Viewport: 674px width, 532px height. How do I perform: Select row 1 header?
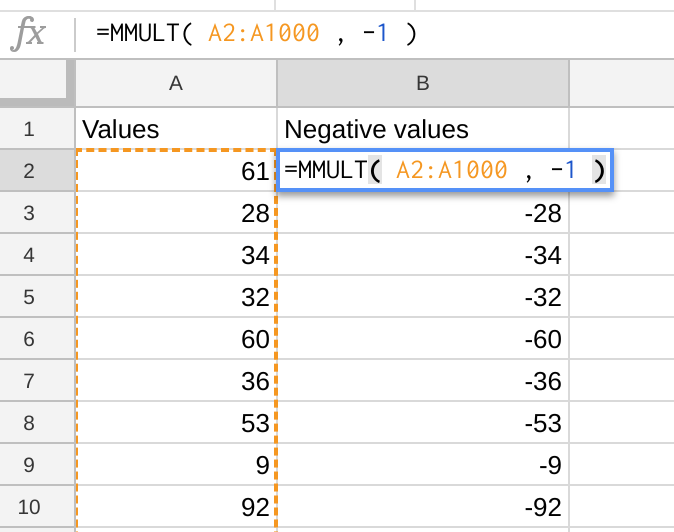(x=37, y=129)
